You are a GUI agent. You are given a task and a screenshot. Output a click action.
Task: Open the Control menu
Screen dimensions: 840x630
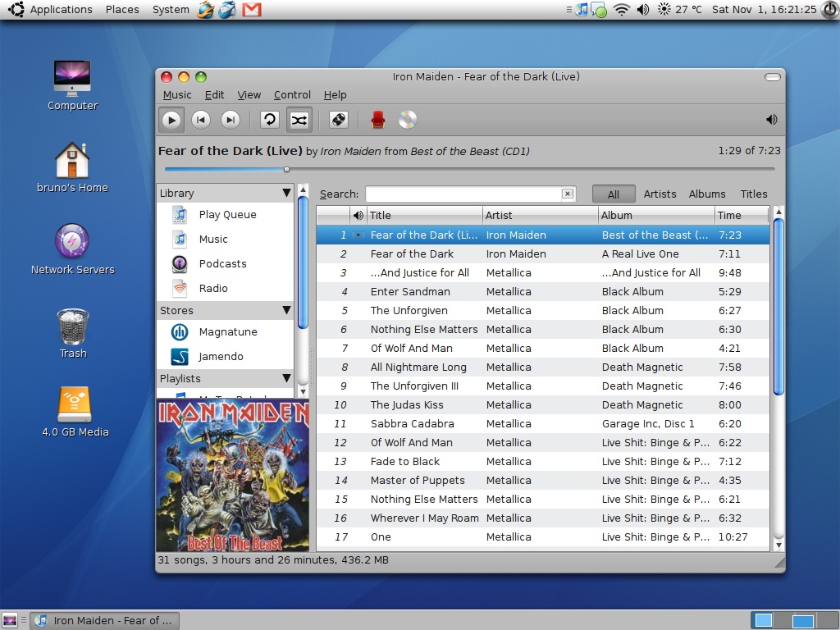pos(292,95)
